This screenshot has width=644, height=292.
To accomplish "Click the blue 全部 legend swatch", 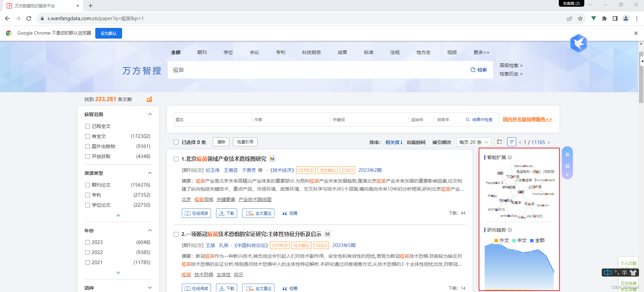I will point(532,240).
